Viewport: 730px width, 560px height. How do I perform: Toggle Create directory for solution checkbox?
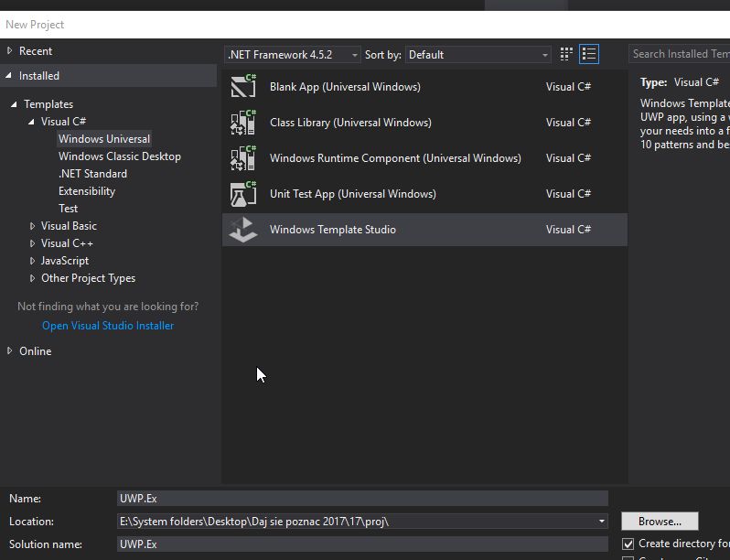(628, 544)
